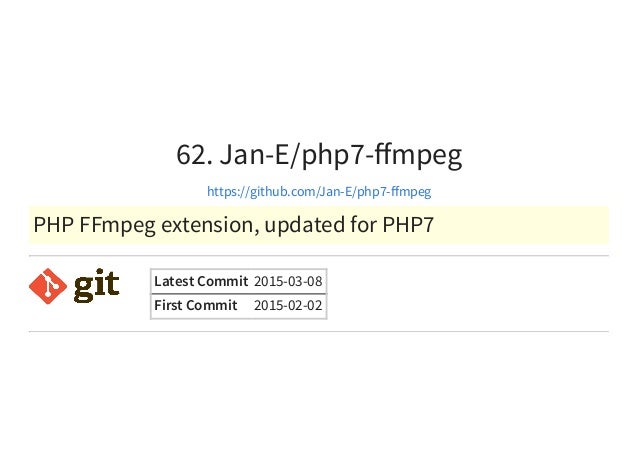Click the red git diamond logo icon
Screen dimensions: 638x465
point(48,286)
